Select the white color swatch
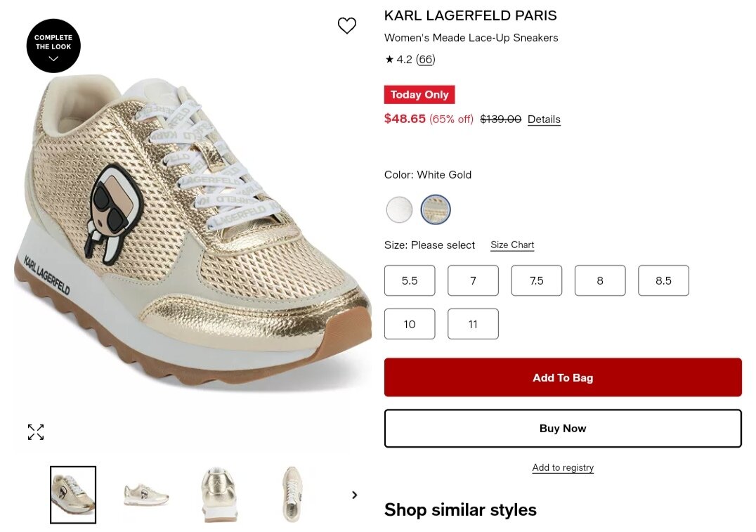The image size is (756, 532). tap(399, 210)
